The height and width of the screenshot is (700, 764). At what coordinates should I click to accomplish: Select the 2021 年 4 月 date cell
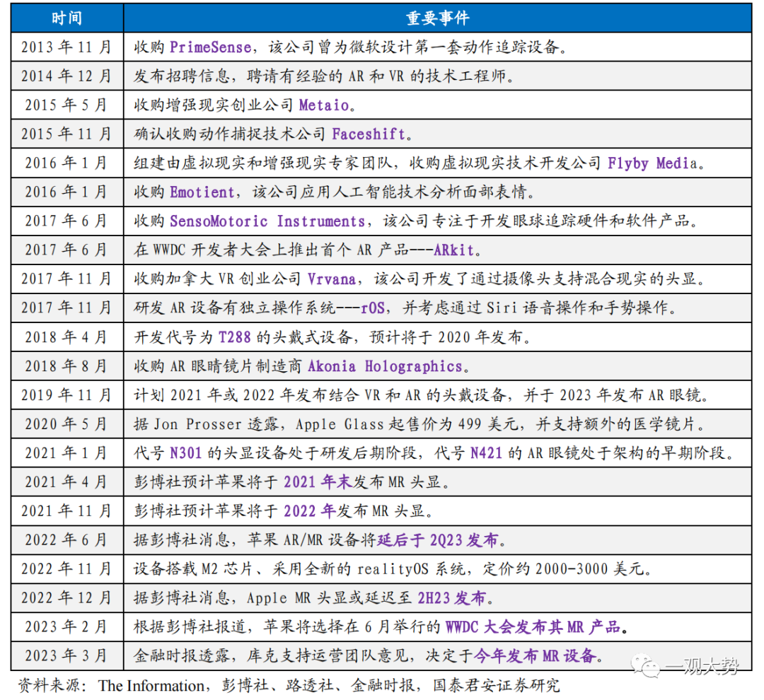67,482
